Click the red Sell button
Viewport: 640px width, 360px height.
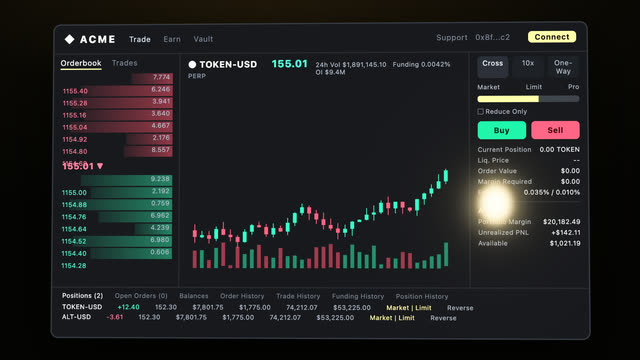555,130
